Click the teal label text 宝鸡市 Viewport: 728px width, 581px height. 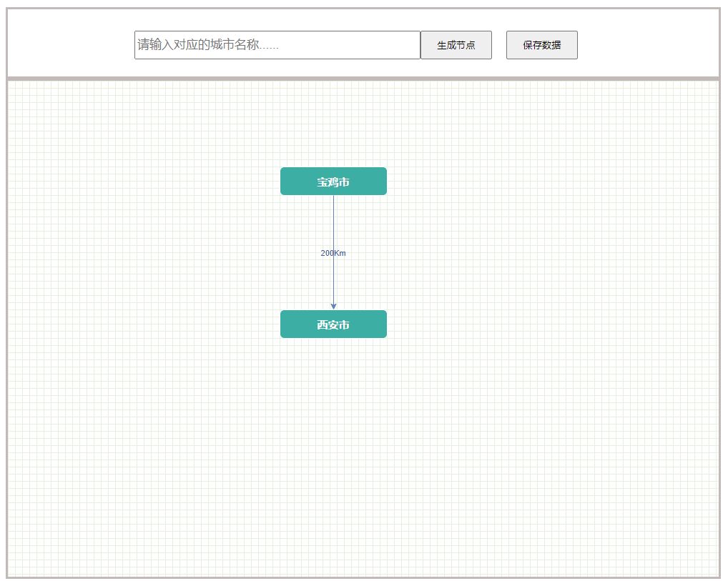tap(333, 181)
